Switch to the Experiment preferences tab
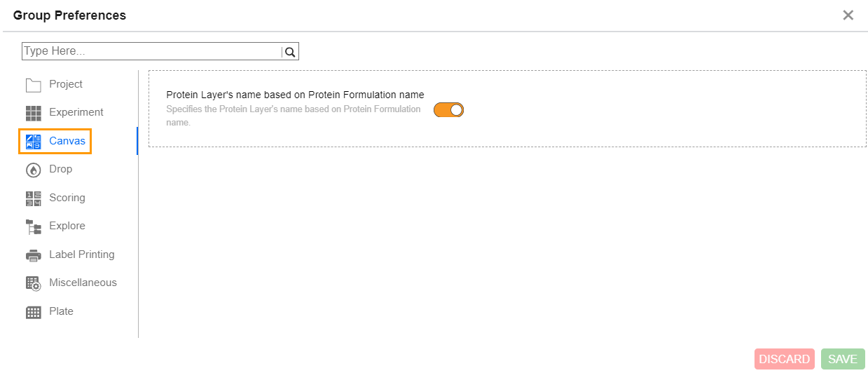 point(76,112)
